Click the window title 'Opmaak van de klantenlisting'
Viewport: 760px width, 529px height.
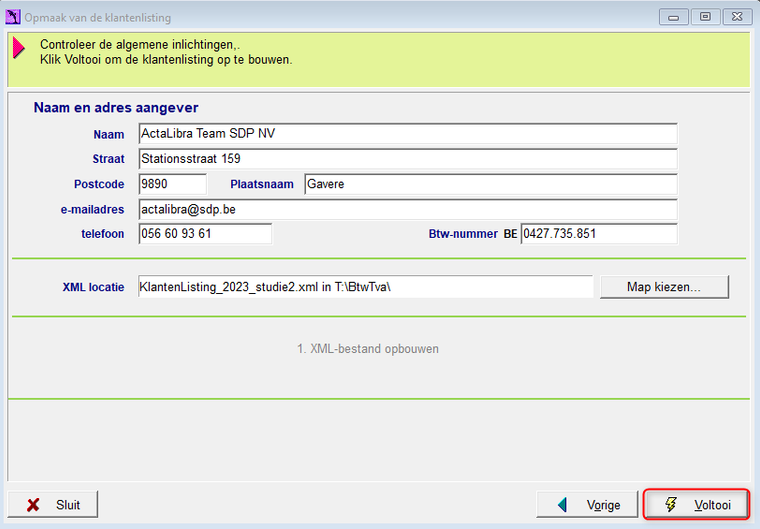(x=98, y=18)
